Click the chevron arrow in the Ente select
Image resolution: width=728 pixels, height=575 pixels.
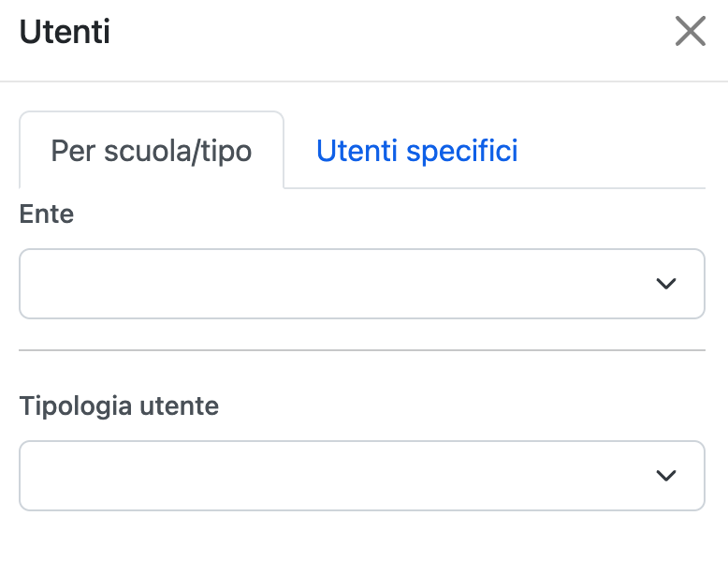pos(666,284)
